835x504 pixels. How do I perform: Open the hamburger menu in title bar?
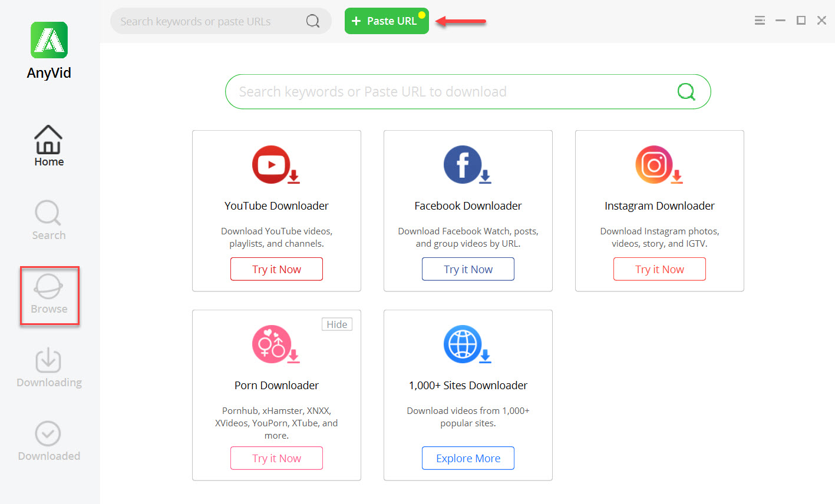tap(760, 21)
